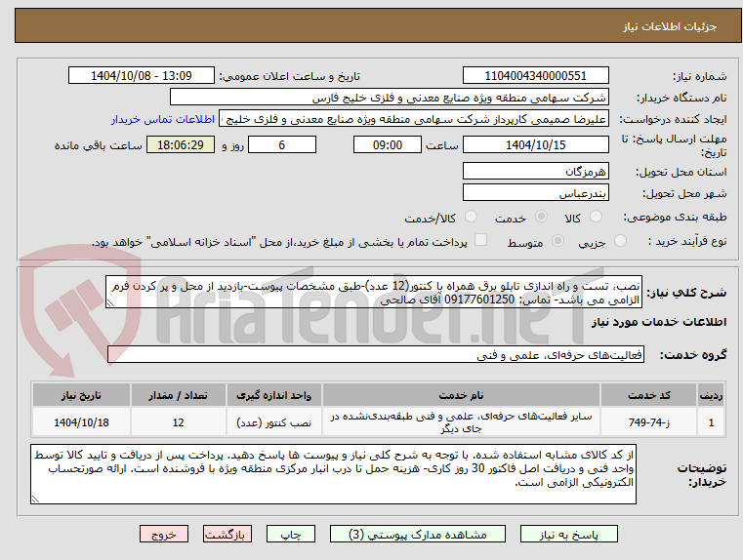Click the general need description text area
743x560 pixels.
pyautogui.click(x=374, y=292)
